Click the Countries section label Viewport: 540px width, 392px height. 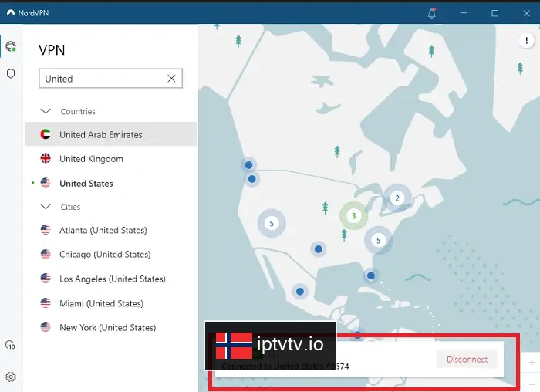[x=78, y=111]
